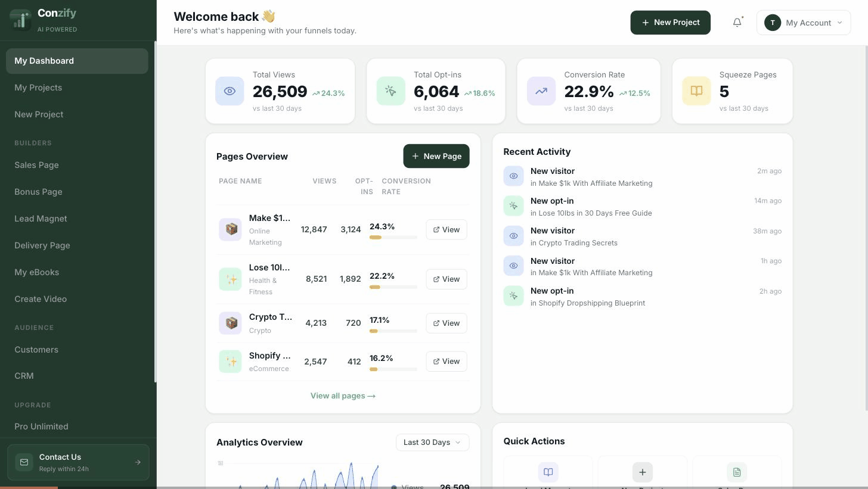Screen dimensions: 868x489
Task: Select My Dashboard in sidebar
Action: click(x=77, y=61)
